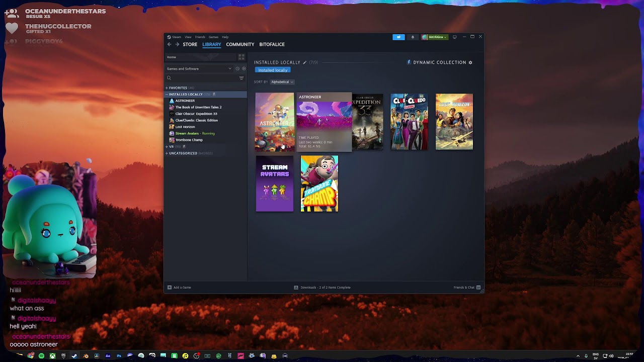The width and height of the screenshot is (644, 362).
Task: Open volume control in system tray
Action: click(x=611, y=356)
